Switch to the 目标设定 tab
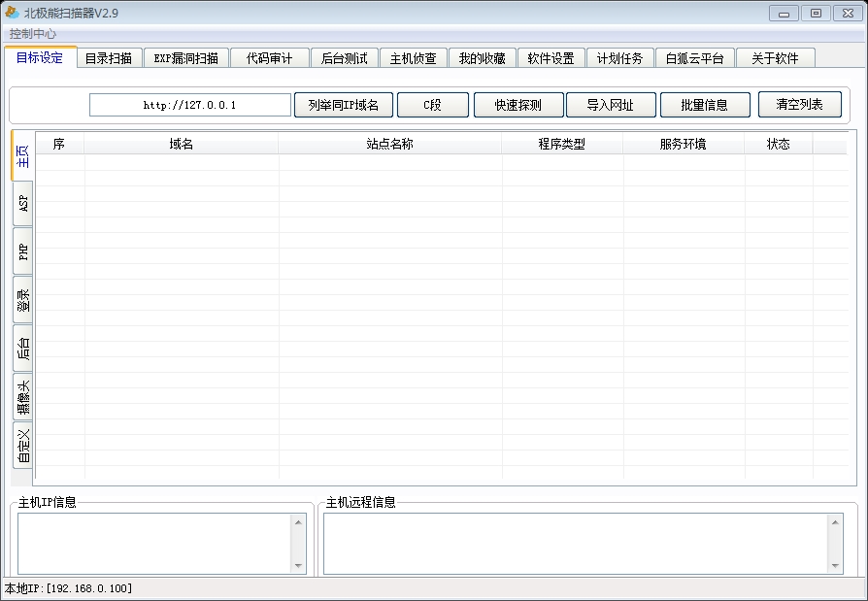Image resolution: width=868 pixels, height=601 pixels. pos(40,57)
